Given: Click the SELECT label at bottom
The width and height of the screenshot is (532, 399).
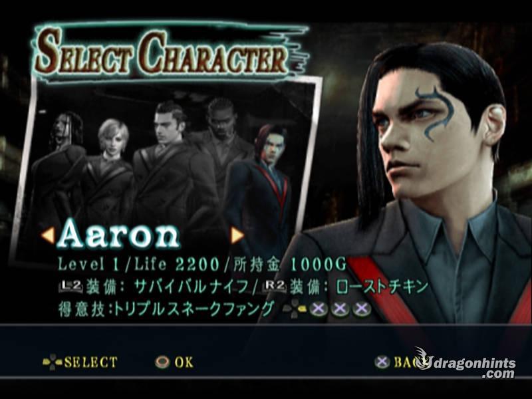Looking at the screenshot, I should click(91, 362).
